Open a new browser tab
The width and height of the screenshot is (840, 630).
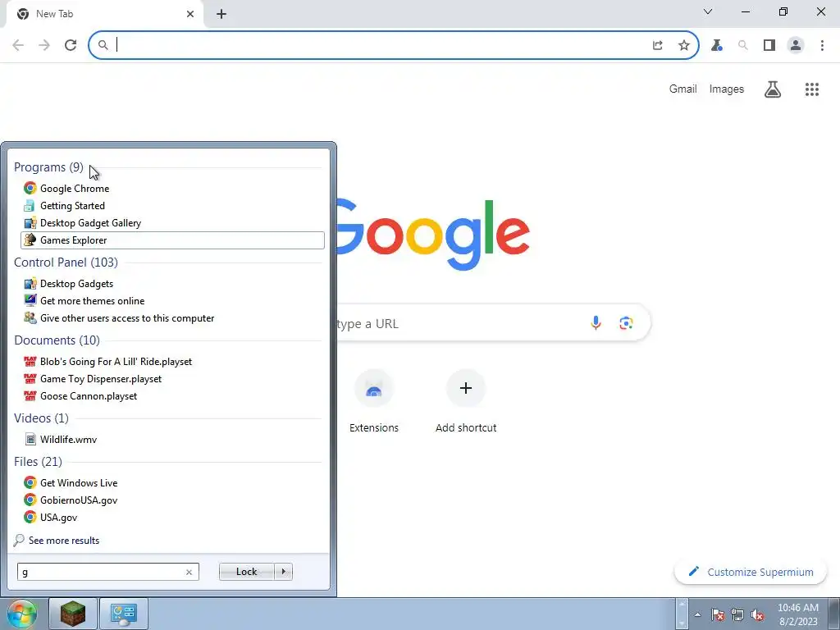tap(221, 14)
